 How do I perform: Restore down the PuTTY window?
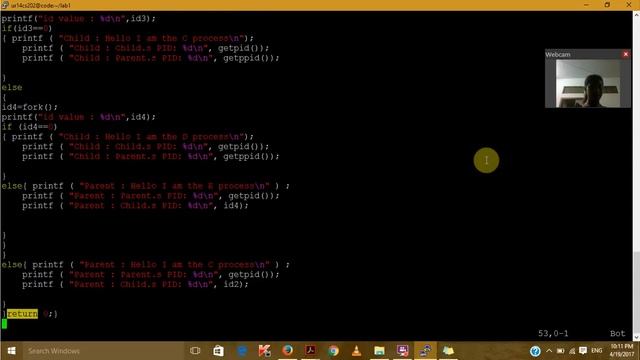coord(607,5)
